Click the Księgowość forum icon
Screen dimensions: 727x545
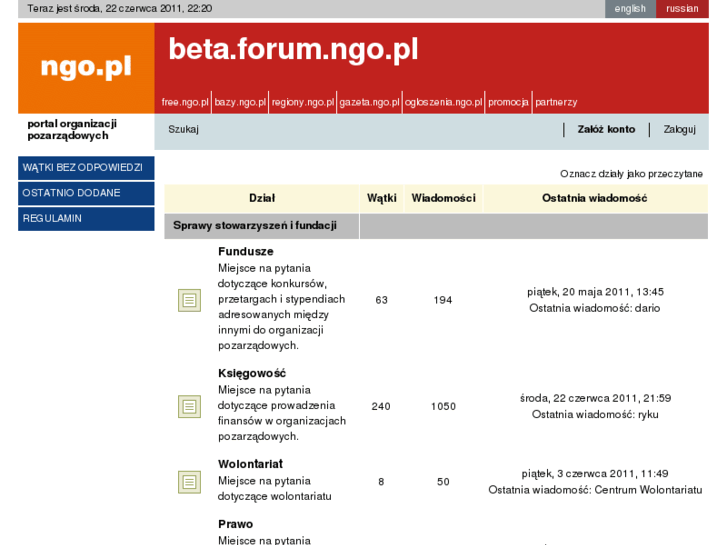coord(189,406)
